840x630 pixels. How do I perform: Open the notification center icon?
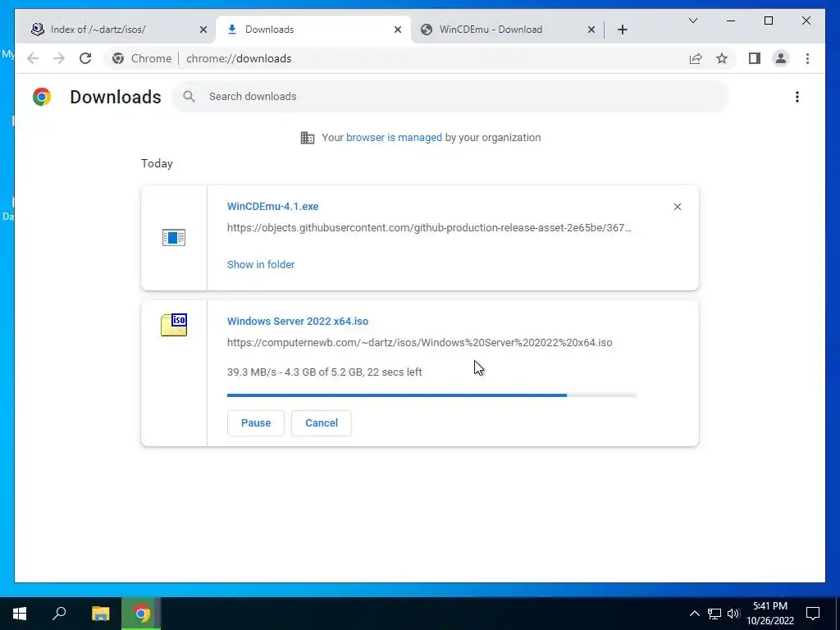813,614
